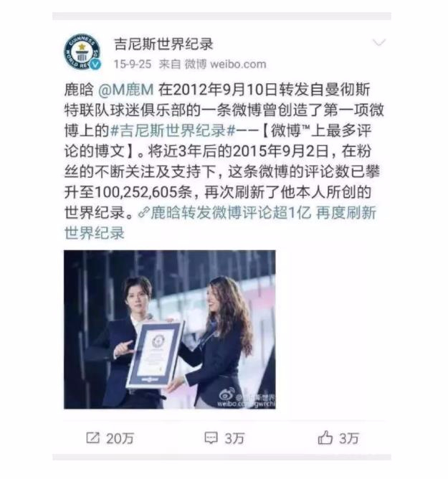Viewport: 448px width, 479px height.
Task: Tap the 3万 comment count
Action: coord(234,438)
